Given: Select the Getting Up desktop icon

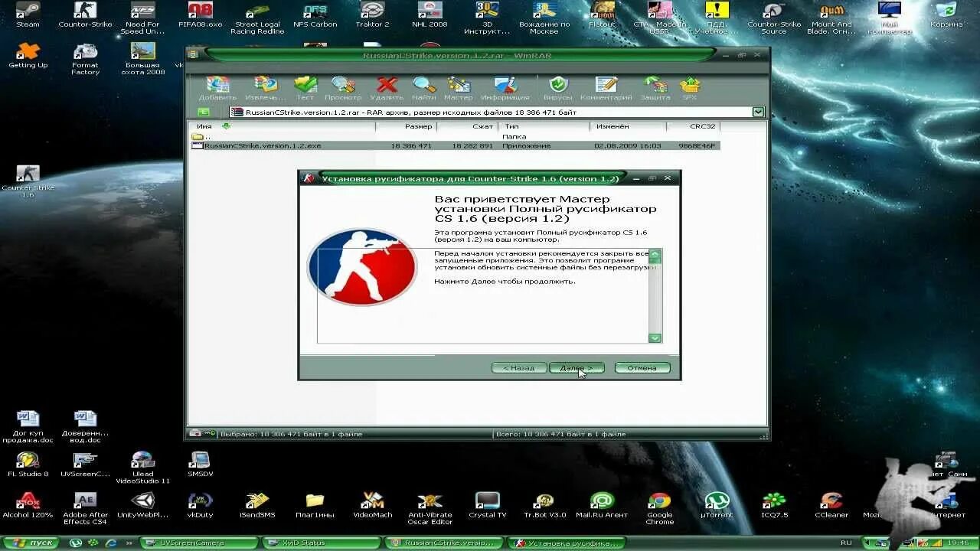Looking at the screenshot, I should pyautogui.click(x=28, y=56).
